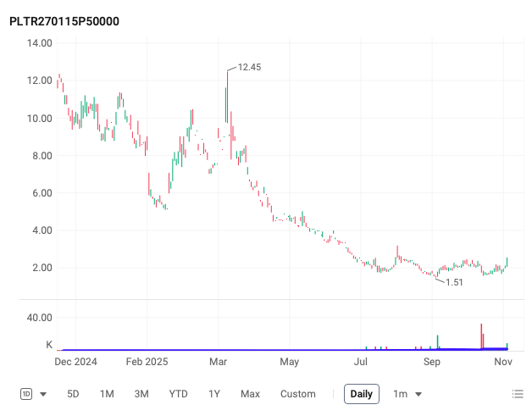Show year-to-date with the YTD option
This screenshot has width=532, height=416.
tap(178, 394)
